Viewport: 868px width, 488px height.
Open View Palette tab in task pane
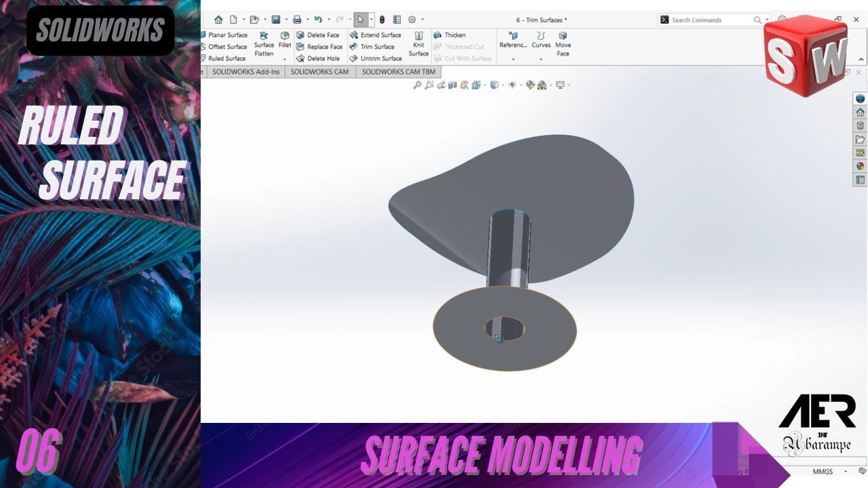[x=860, y=152]
